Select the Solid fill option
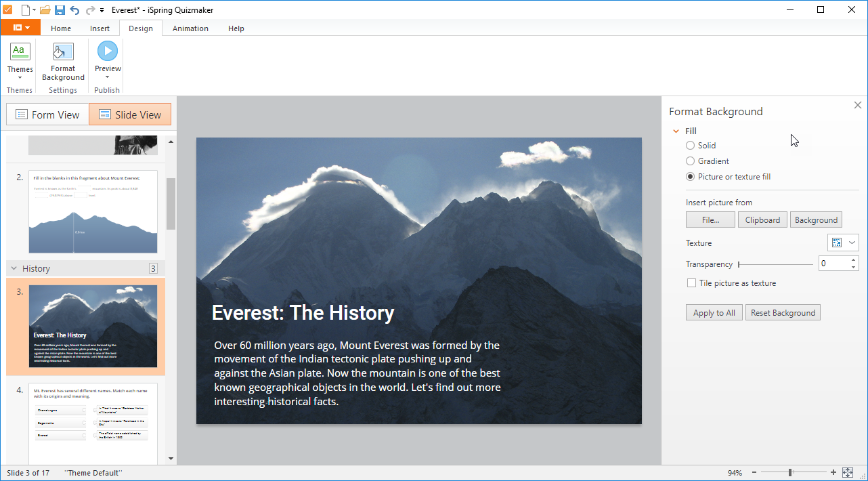 690,146
